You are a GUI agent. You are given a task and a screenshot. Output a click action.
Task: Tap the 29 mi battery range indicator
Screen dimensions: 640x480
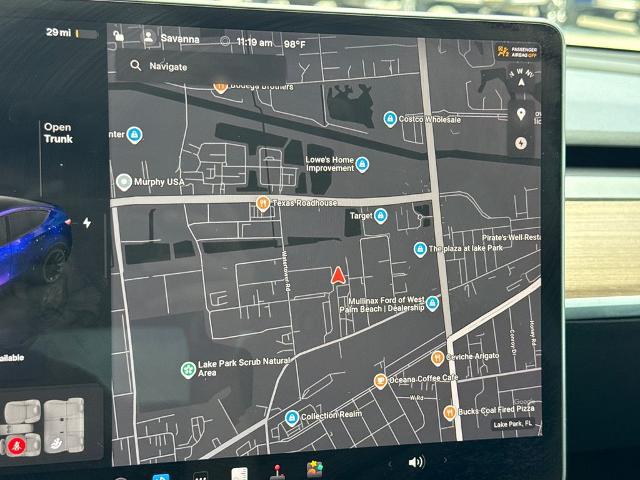point(71,33)
